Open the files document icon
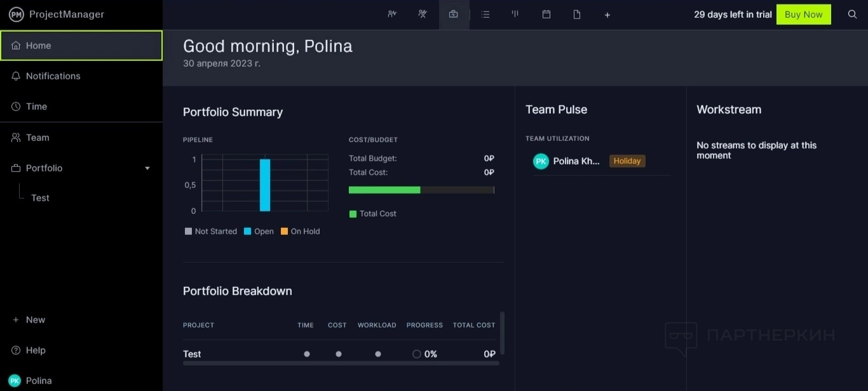The width and height of the screenshot is (868, 391). click(577, 15)
